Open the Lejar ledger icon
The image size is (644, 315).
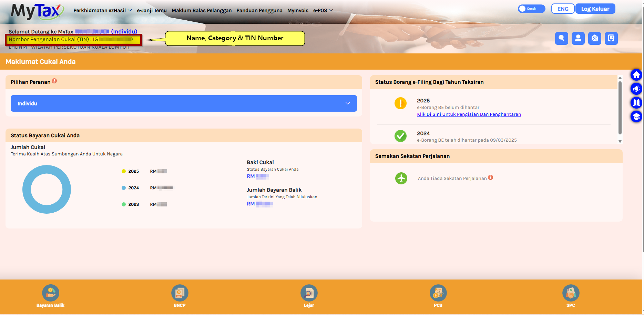pyautogui.click(x=309, y=293)
